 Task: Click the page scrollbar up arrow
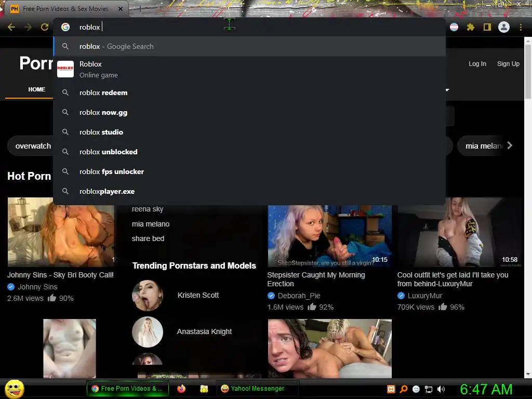(x=528, y=41)
